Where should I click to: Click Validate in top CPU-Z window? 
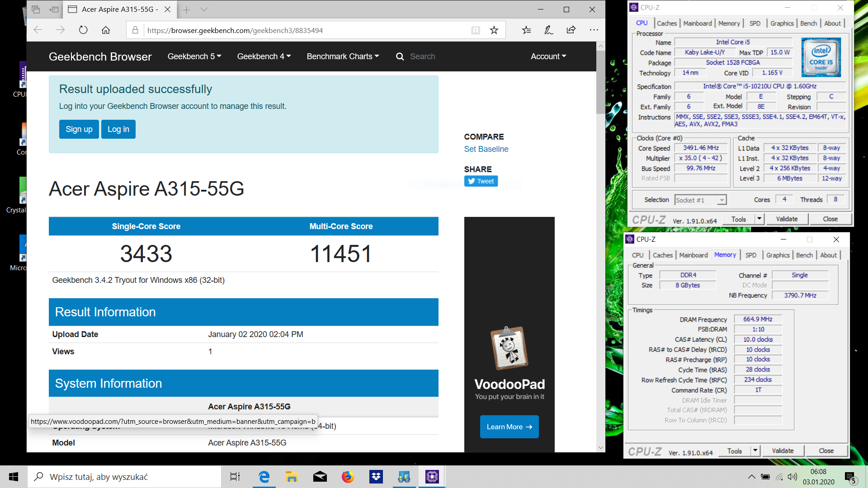click(787, 219)
